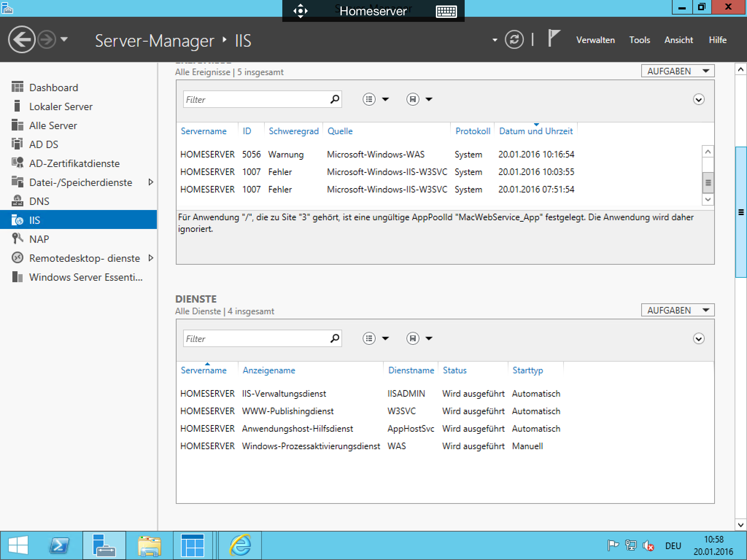Viewport: 747px width, 560px height.
Task: Sort events by ID column
Action: [247, 131]
